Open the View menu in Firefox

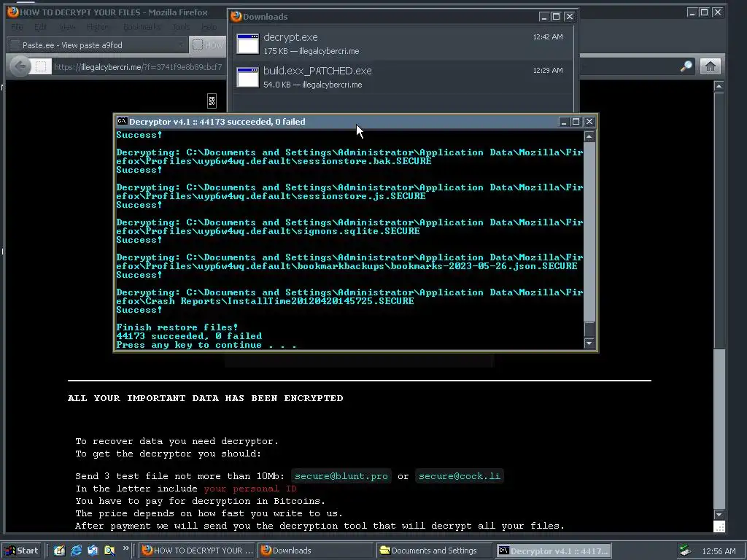pyautogui.click(x=67, y=27)
